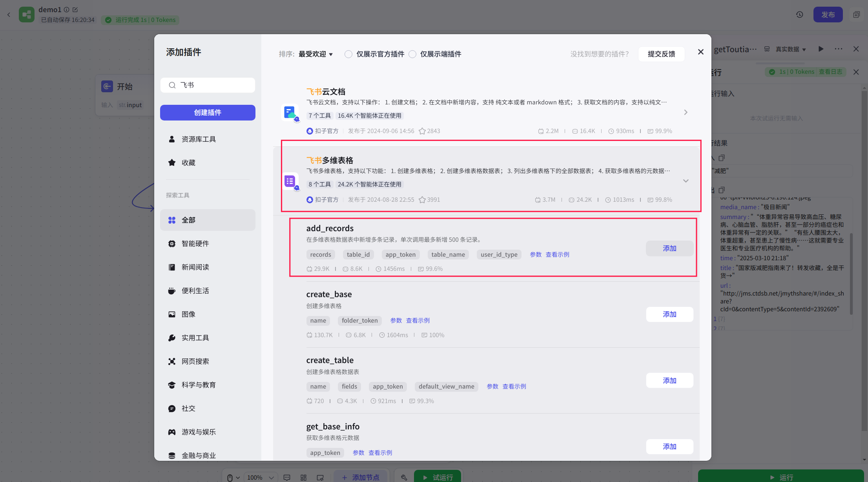Click the edit icon next to demo1
Viewport: 868px width, 482px height.
(75, 10)
